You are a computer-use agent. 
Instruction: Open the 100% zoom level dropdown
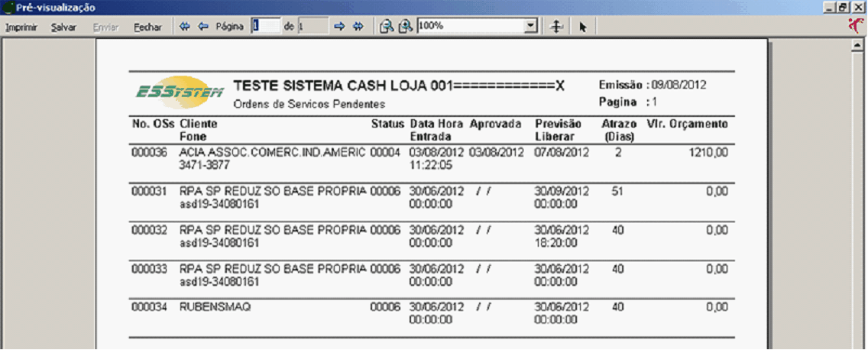[531, 26]
